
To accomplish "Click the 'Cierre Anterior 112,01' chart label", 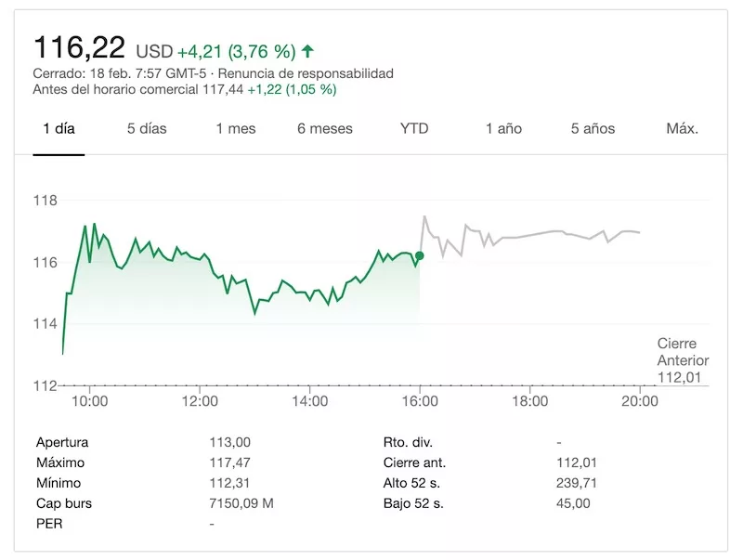I will click(x=683, y=360).
